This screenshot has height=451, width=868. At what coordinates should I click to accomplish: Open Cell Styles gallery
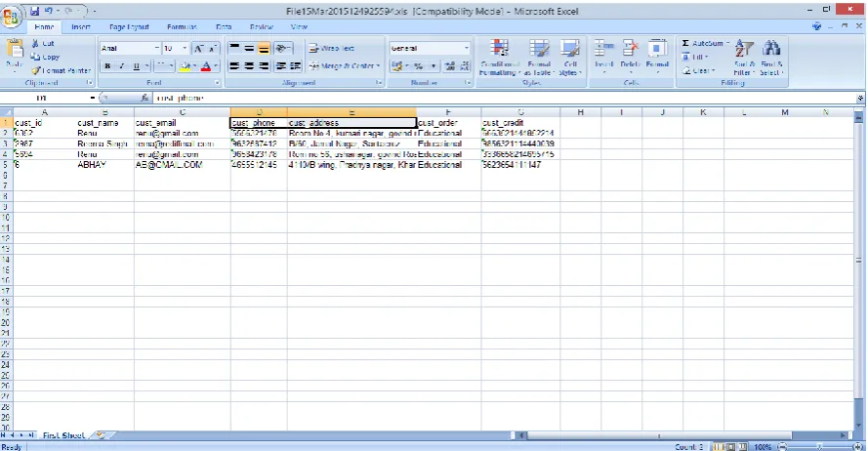point(569,58)
